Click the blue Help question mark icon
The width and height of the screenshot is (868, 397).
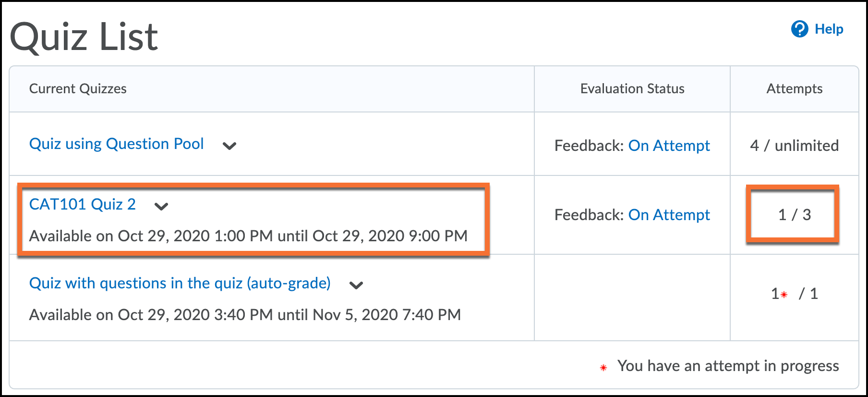(799, 29)
